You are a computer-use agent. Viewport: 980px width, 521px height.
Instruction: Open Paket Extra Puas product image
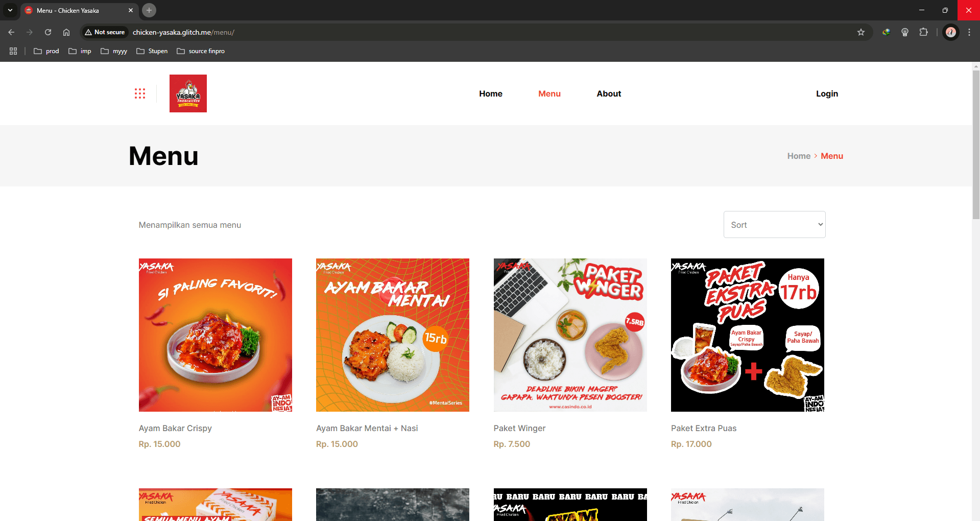[x=748, y=335]
